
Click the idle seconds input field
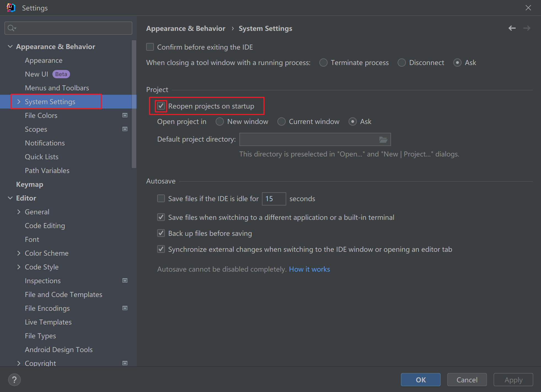[274, 199]
